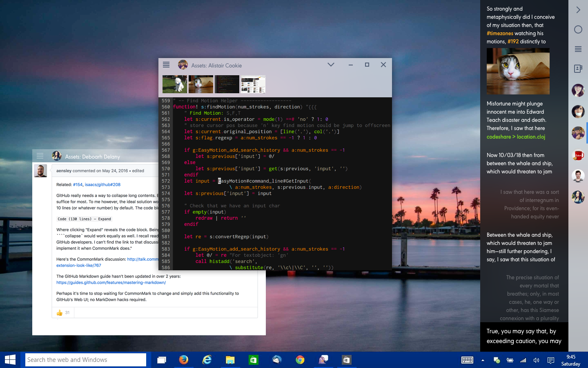588x368 pixels.
Task: Open the volume speaker tray icon
Action: click(x=537, y=360)
